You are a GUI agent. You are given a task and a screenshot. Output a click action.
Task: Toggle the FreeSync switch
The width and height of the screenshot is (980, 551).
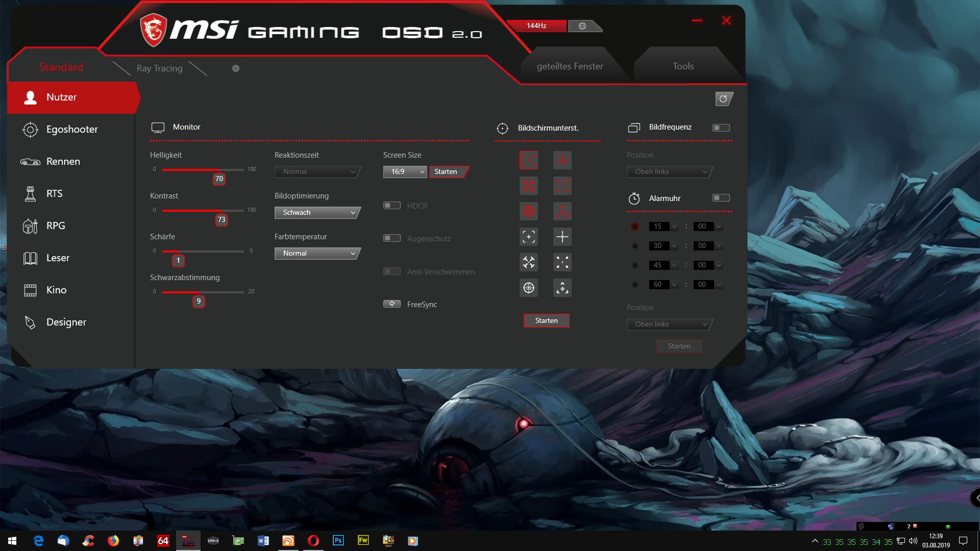coord(392,304)
